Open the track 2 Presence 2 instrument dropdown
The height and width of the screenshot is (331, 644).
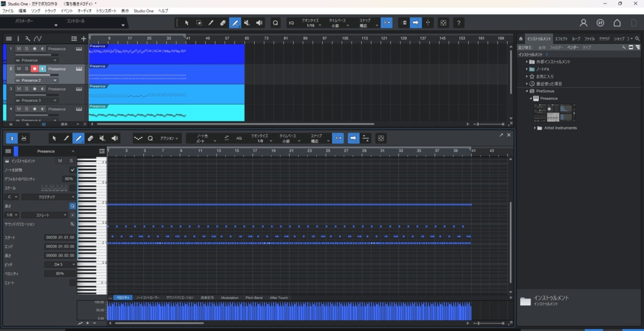click(36, 80)
